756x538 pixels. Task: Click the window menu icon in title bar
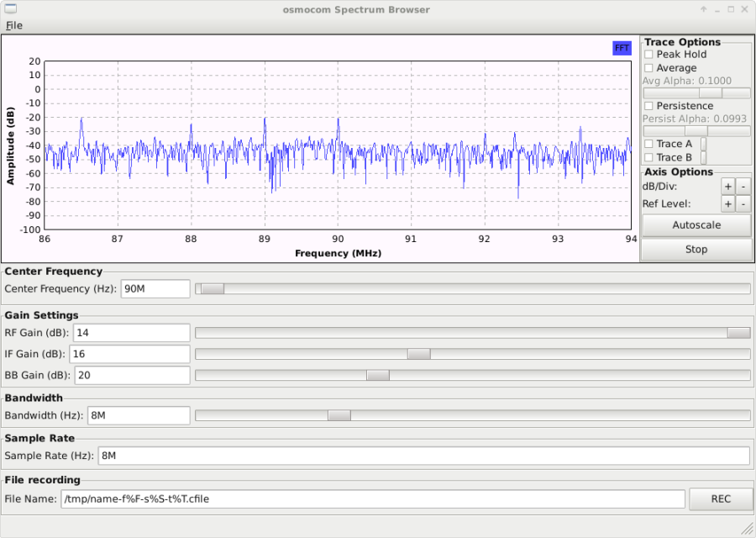coord(10,8)
